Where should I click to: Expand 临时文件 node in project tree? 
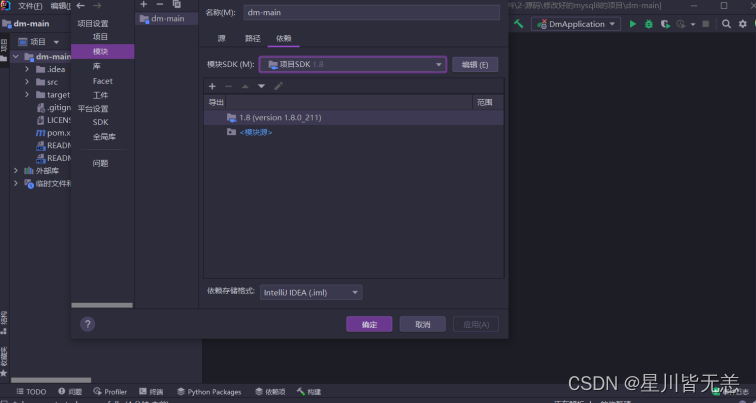(x=15, y=183)
